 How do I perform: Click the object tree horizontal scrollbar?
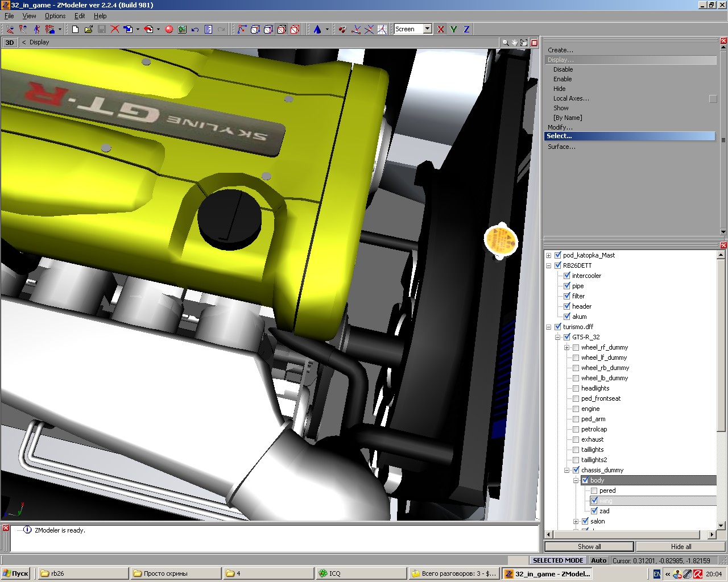click(631, 535)
